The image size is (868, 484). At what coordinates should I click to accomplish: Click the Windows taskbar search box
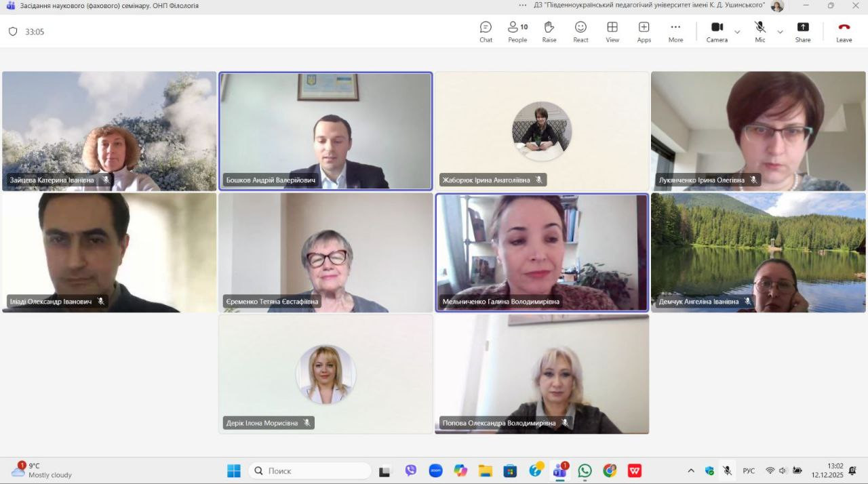tap(309, 470)
